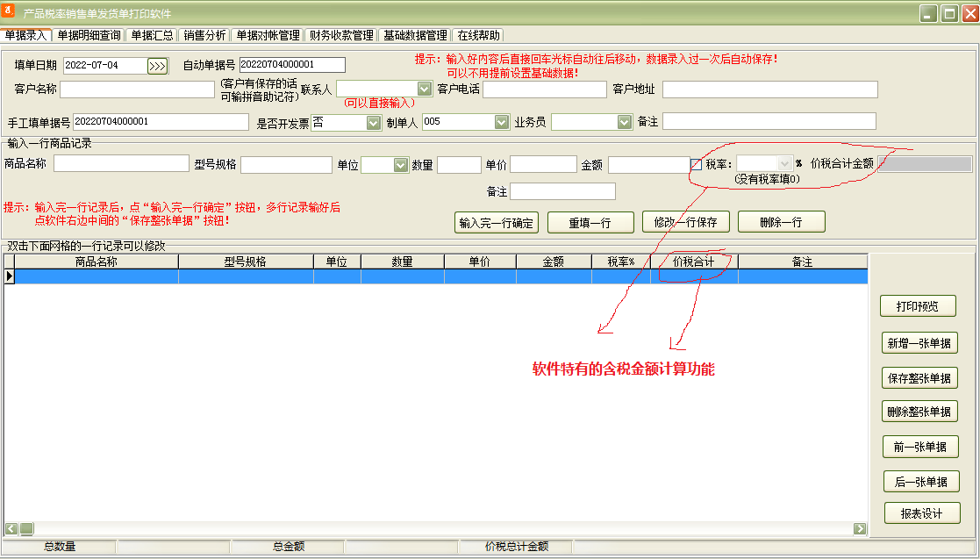Image resolution: width=980 pixels, height=559 pixels.
Task: Click the 金额 input field
Action: click(648, 164)
